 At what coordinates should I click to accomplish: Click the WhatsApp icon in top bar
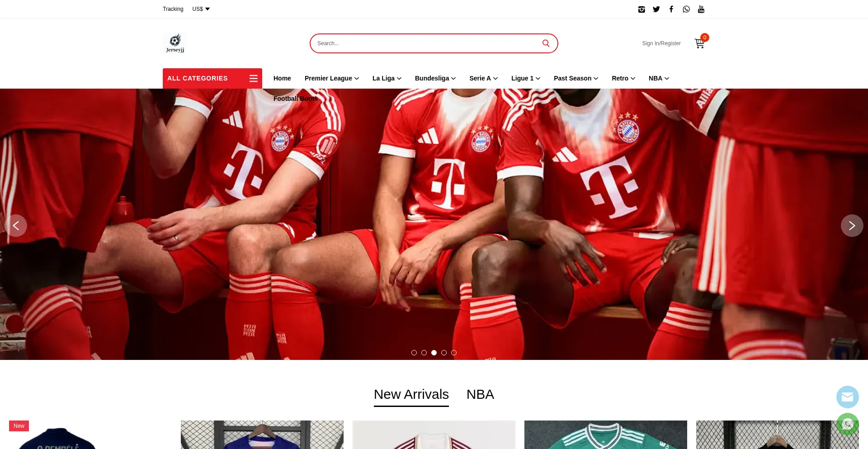(686, 9)
